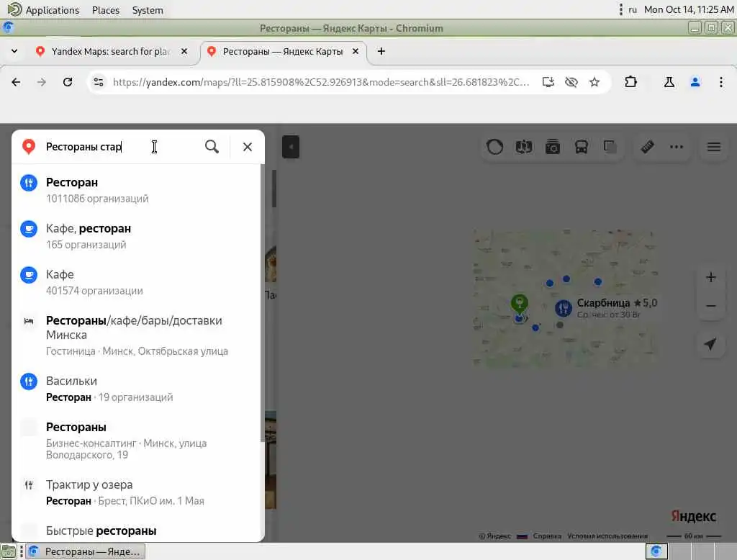The image size is (737, 560).
Task: Click the clock 'Mon Oct 14, 11:25 AM'
Action: tap(689, 9)
